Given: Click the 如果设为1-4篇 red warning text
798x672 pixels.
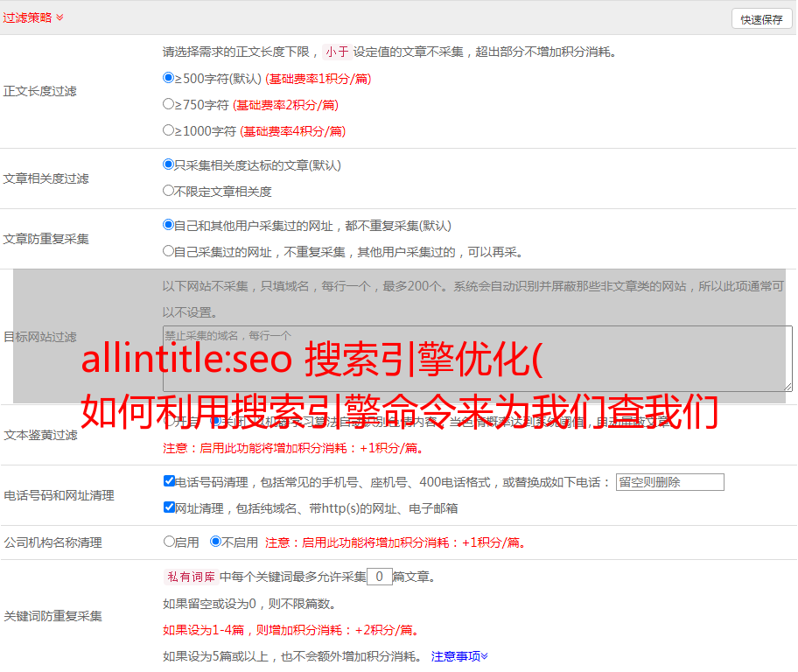Looking at the screenshot, I should click(x=292, y=630).
